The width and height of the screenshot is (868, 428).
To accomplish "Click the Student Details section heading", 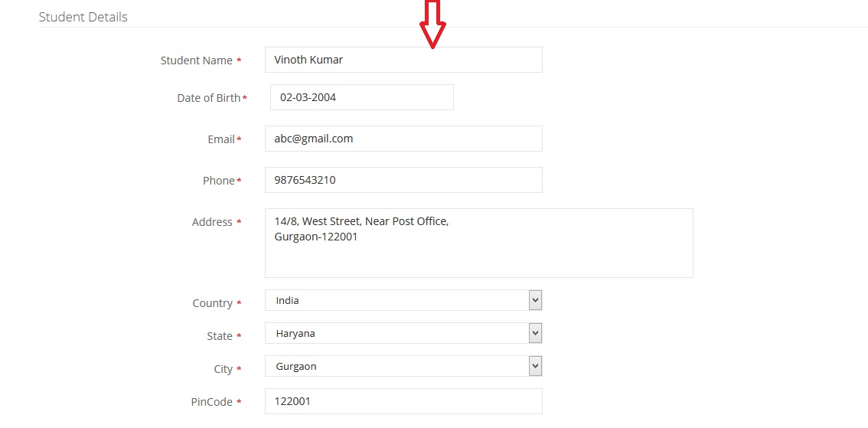I will 83,17.
